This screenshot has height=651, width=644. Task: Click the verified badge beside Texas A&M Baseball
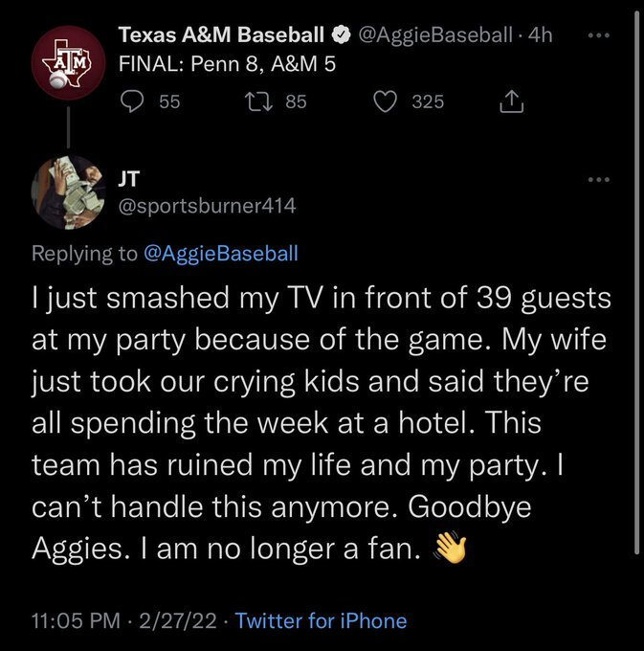pos(340,36)
